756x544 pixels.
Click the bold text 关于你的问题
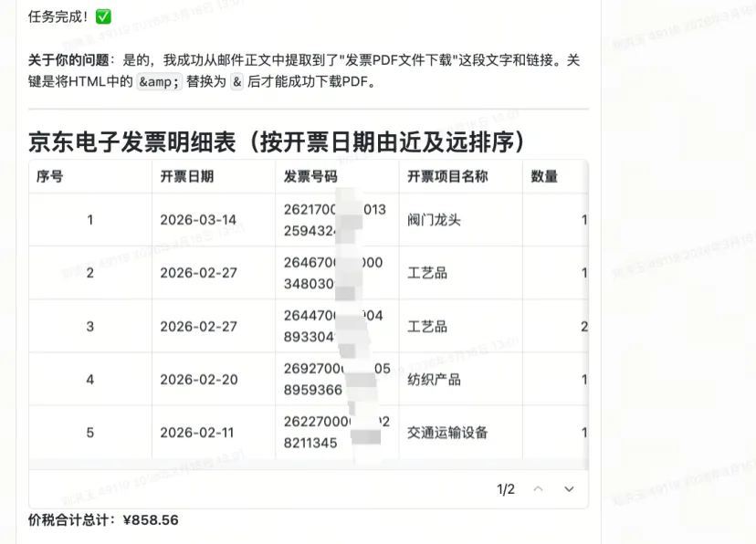pos(68,60)
